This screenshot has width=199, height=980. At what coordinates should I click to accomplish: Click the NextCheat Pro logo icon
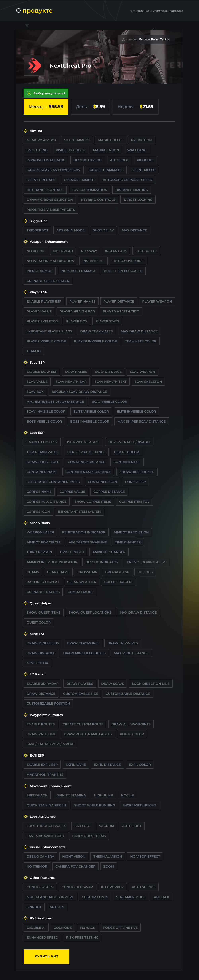tap(34, 66)
